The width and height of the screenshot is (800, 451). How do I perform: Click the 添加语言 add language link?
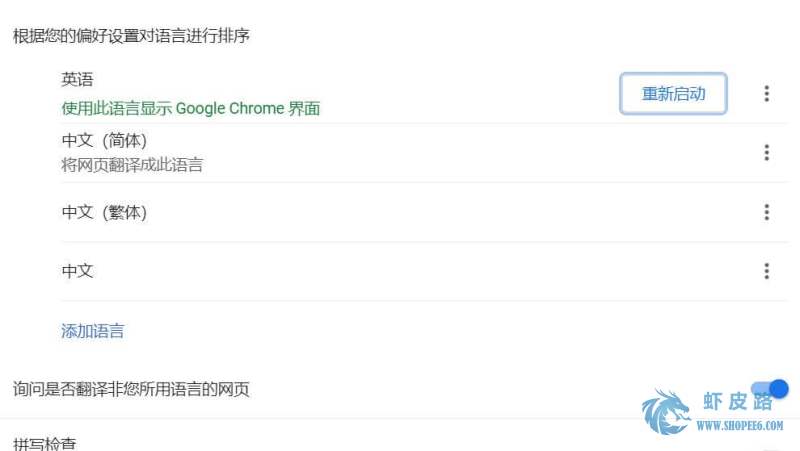[92, 331]
